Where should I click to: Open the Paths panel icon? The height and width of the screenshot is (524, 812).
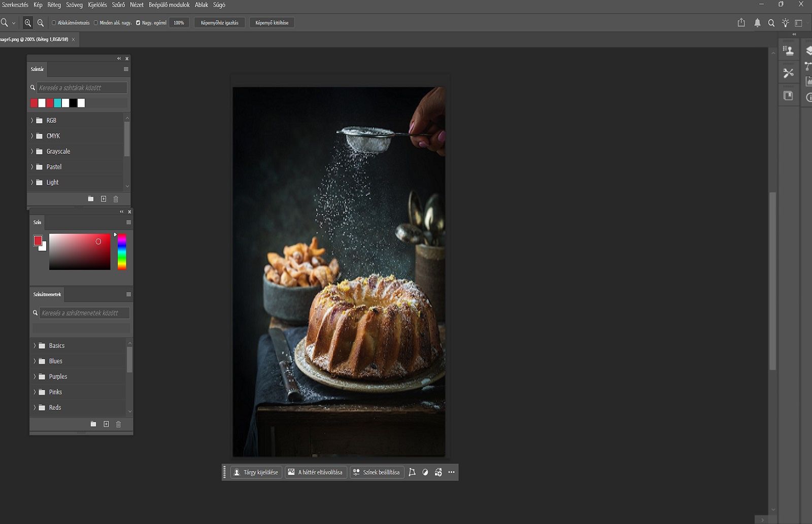click(808, 66)
